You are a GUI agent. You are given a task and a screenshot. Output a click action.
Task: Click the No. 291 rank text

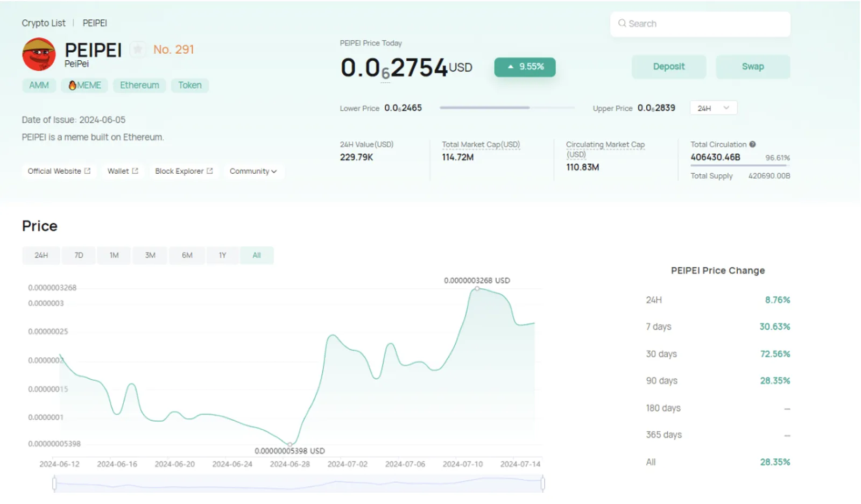point(173,49)
